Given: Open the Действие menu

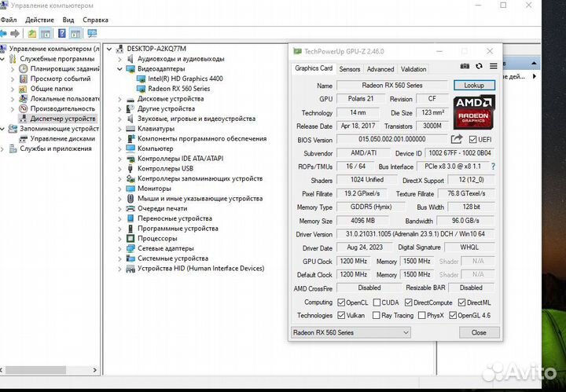Looking at the screenshot, I should click(39, 20).
